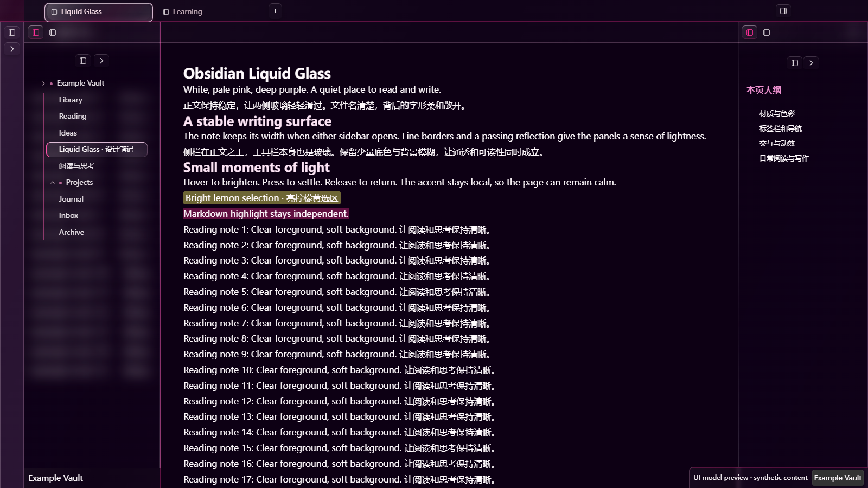
Task: Select the Example Vault root label in tree
Action: click(80, 84)
